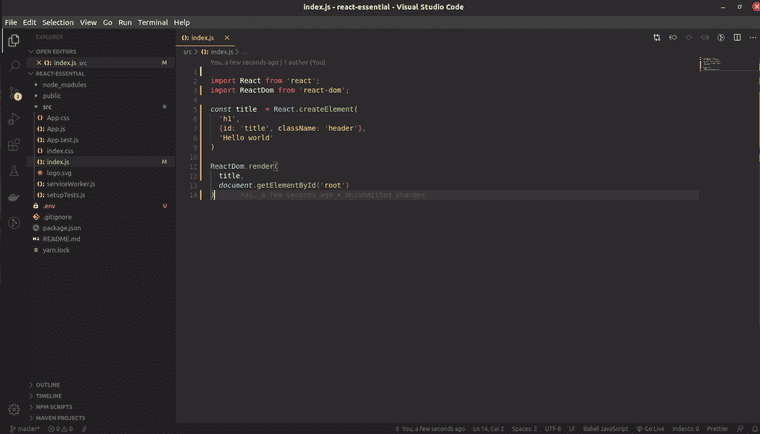The width and height of the screenshot is (760, 434).
Task: Open the .env file
Action: tap(49, 206)
